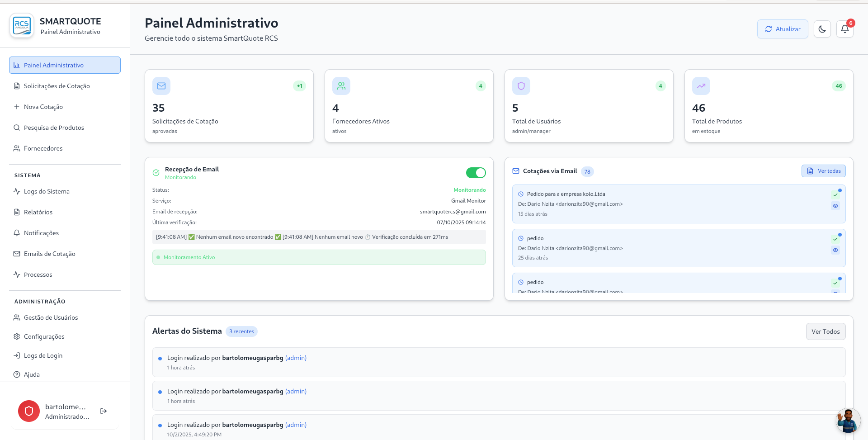Click eye icon on kolo.Ltda email
This screenshot has height=440, width=868.
pyautogui.click(x=835, y=206)
